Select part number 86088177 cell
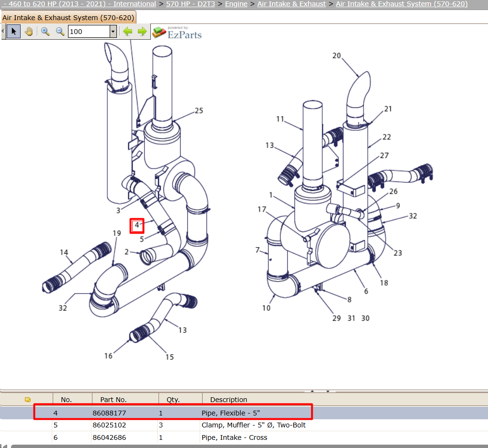 (x=109, y=413)
